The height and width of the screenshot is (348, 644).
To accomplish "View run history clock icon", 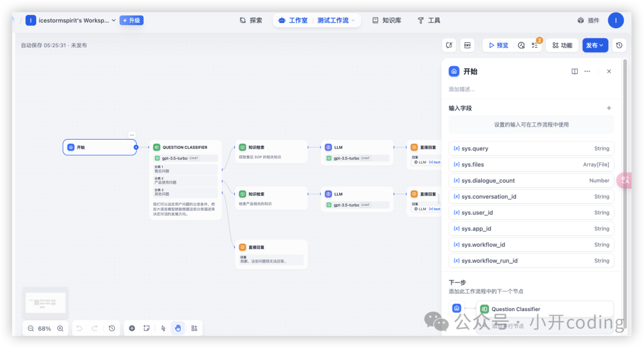I will pyautogui.click(x=521, y=45).
